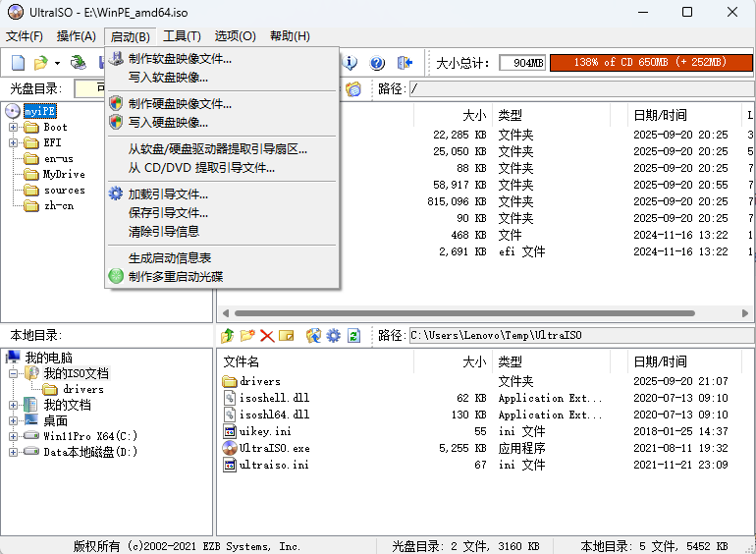Click the UltraISO.exe disc icon
The height and width of the screenshot is (554, 756).
click(x=230, y=448)
